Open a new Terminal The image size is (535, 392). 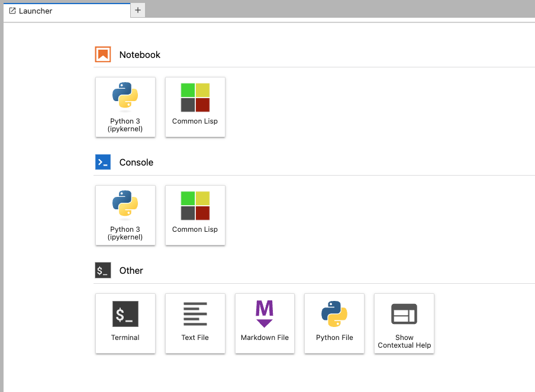[125, 323]
